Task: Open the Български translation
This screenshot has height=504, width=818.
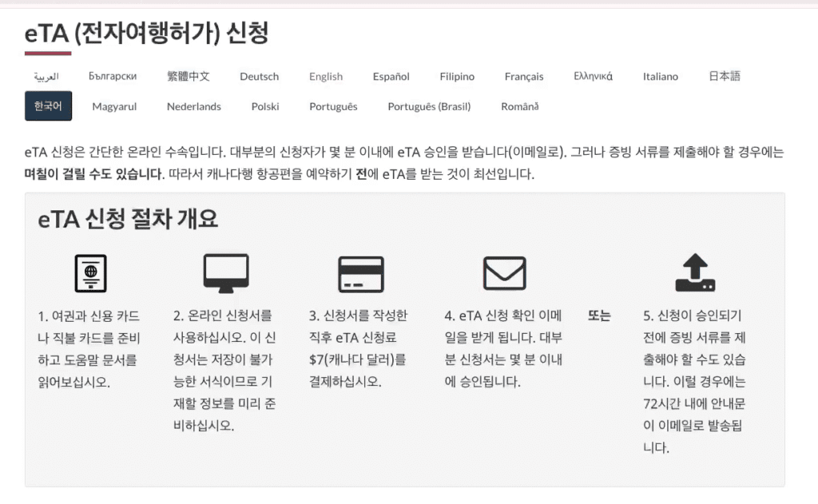Action: [113, 77]
